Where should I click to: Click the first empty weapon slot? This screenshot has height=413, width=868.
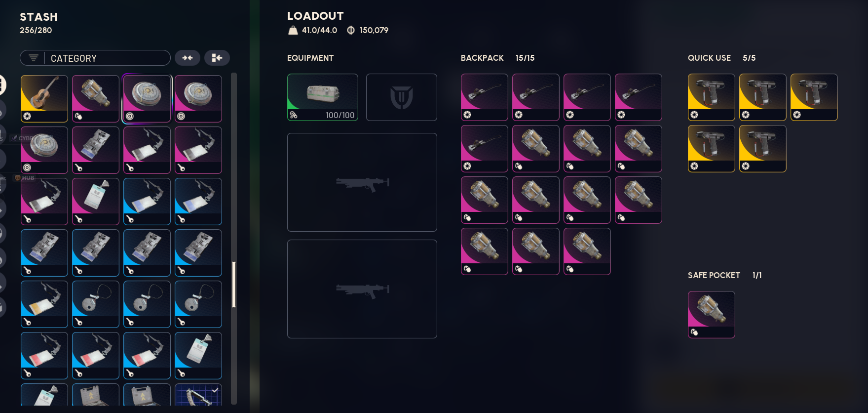(x=362, y=182)
